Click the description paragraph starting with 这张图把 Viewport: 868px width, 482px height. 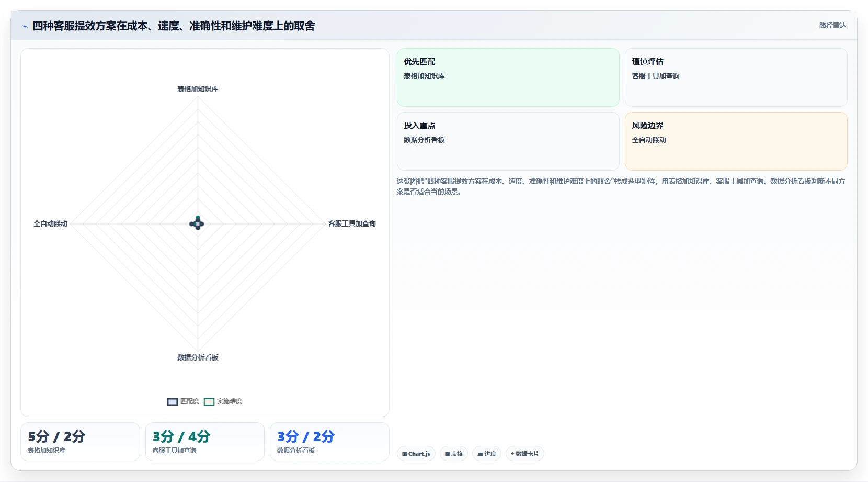(621, 186)
